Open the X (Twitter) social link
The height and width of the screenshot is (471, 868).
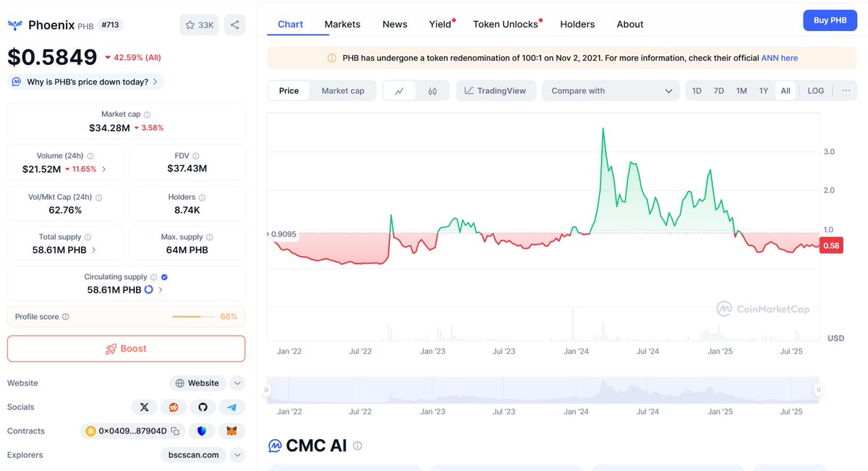[144, 407]
